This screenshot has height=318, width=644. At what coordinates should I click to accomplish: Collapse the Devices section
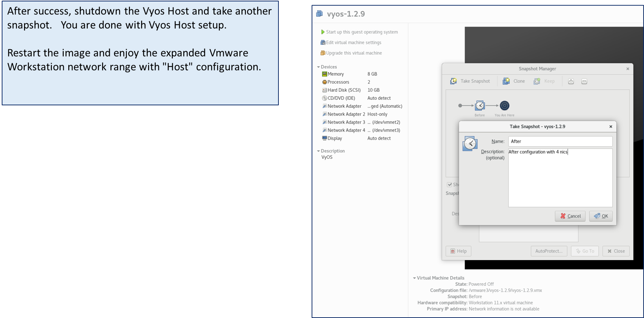[319, 67]
